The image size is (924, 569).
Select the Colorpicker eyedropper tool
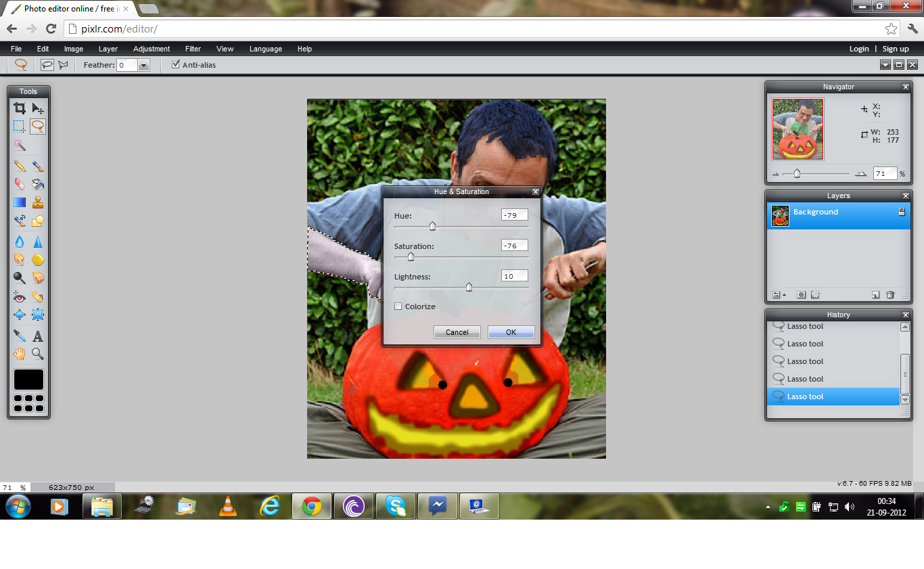coord(20,336)
